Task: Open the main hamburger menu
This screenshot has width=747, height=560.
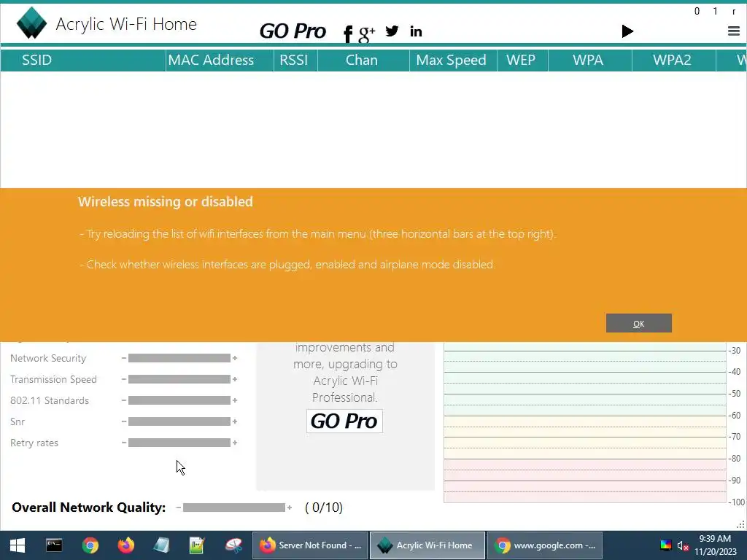Action: tap(734, 31)
